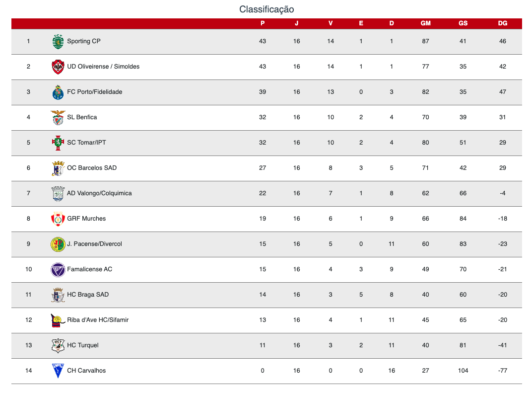The width and height of the screenshot is (532, 393).
Task: Click the CH Carvalhos blue pennant logo
Action: (58, 371)
